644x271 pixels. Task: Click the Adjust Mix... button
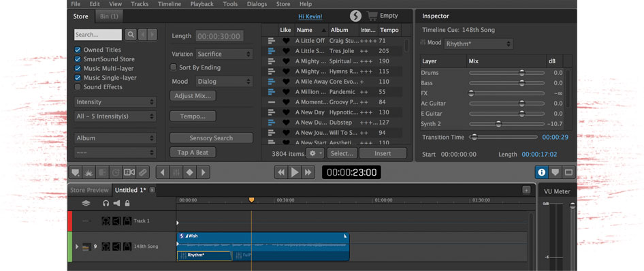coord(193,96)
